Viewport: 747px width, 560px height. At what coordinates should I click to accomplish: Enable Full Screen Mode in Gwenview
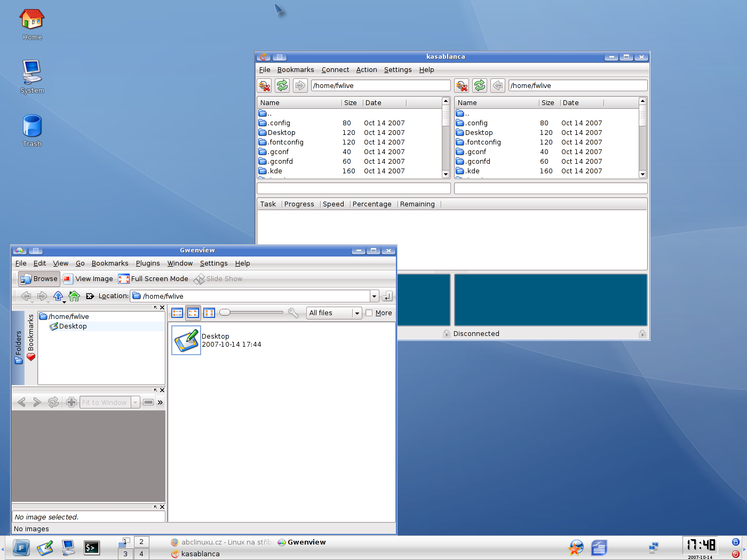coord(153,279)
